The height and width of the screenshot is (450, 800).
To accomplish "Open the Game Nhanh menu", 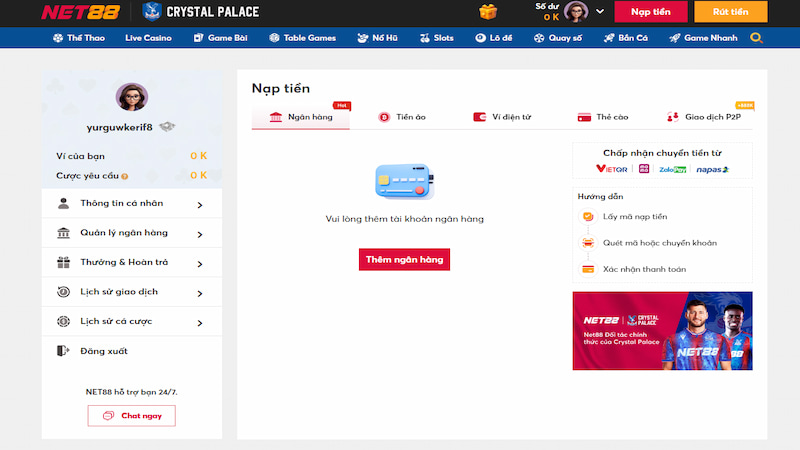I will 704,38.
